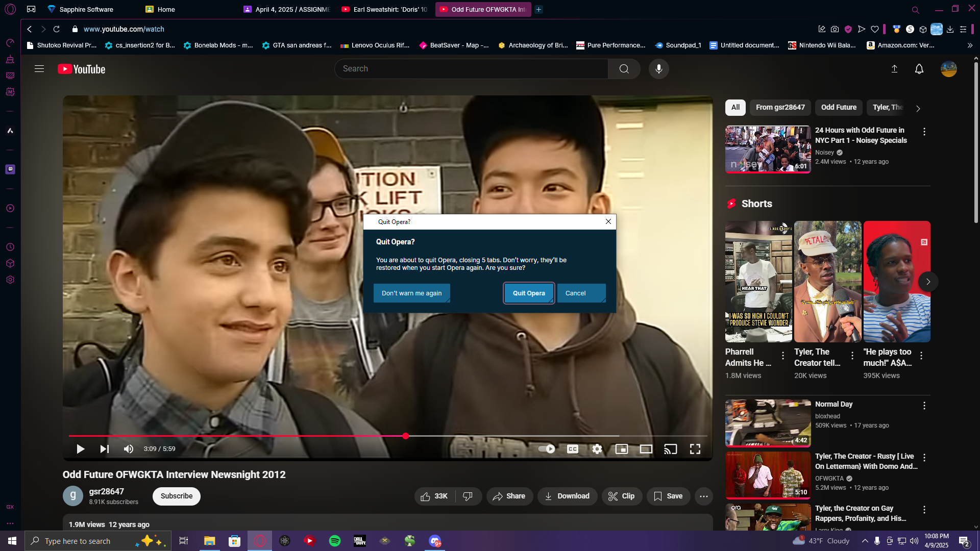This screenshot has height=551, width=980.
Task: Skip to next video
Action: pyautogui.click(x=104, y=449)
